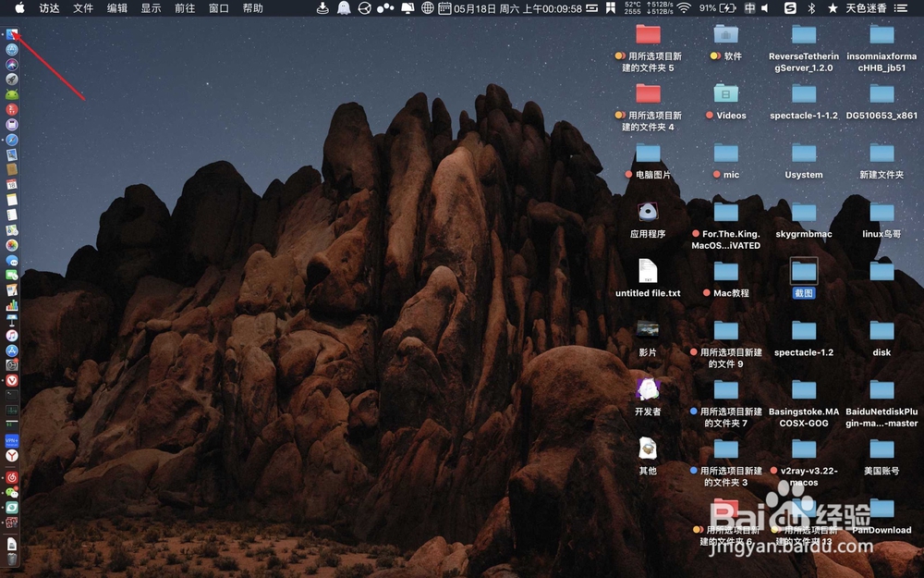This screenshot has height=578, width=924.
Task: Open Terminal from the Dock
Action: pos(12,395)
